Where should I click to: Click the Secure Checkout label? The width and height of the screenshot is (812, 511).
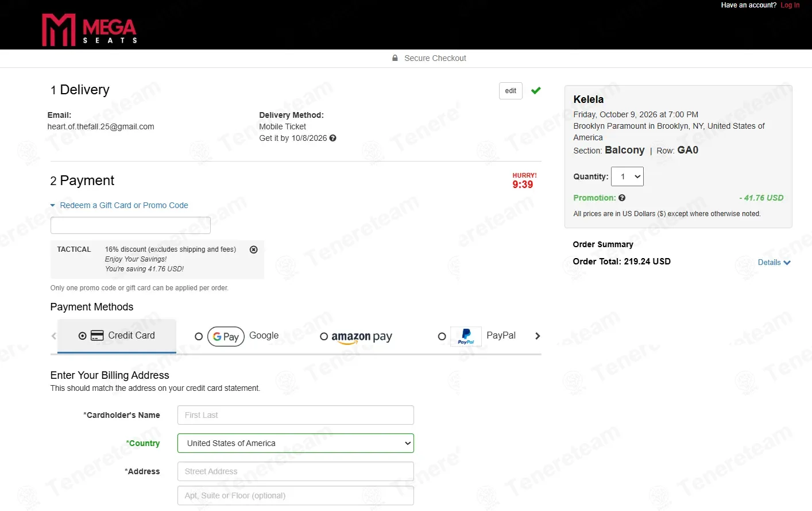click(x=435, y=58)
